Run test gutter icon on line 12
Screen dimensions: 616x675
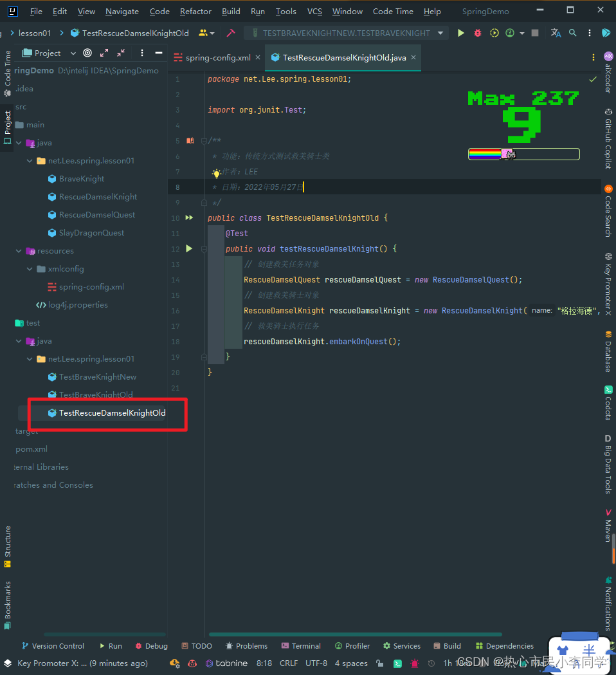point(189,248)
